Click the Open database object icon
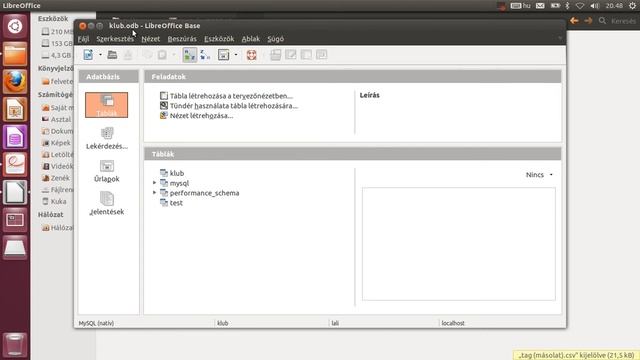The width and height of the screenshot is (640, 360). pos(276,55)
